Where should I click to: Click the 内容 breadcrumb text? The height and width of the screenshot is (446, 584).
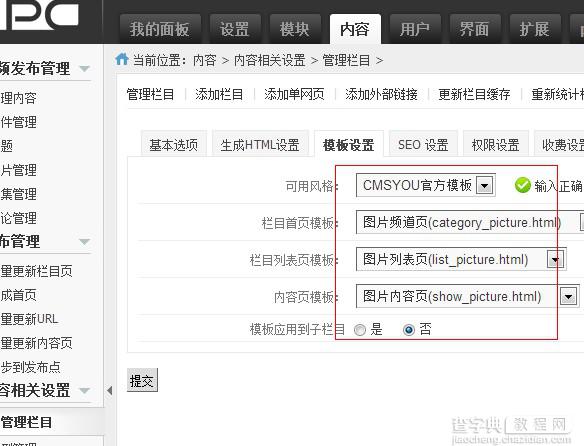tap(204, 60)
